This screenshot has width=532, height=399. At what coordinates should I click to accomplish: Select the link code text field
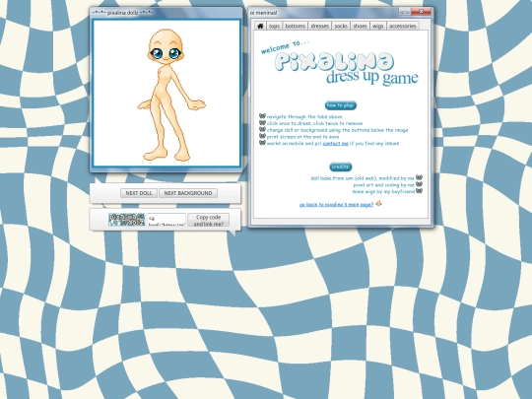pos(166,220)
